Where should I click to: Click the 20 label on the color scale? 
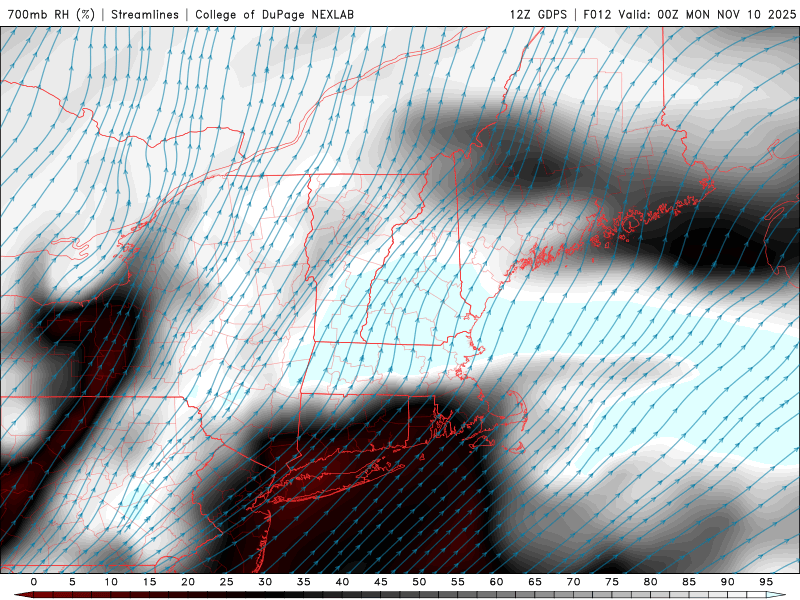188,582
